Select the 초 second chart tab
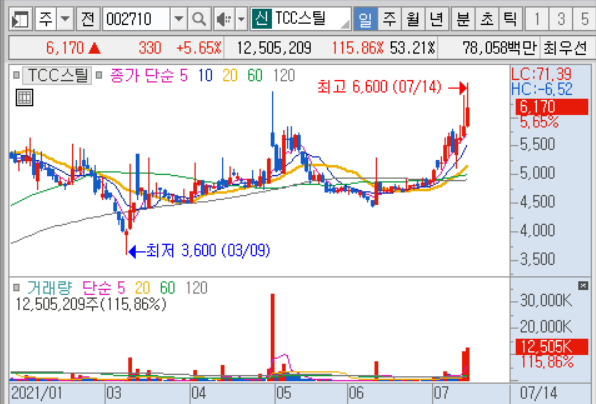Viewport: 596px width, 404px height. tap(487, 19)
